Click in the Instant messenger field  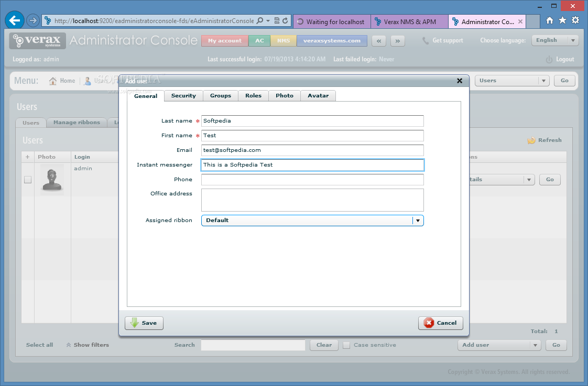click(x=312, y=165)
